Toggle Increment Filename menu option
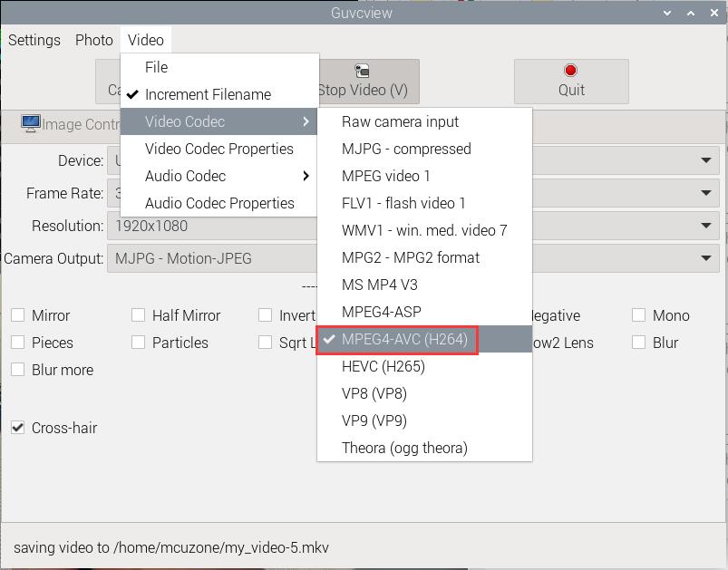 (208, 94)
